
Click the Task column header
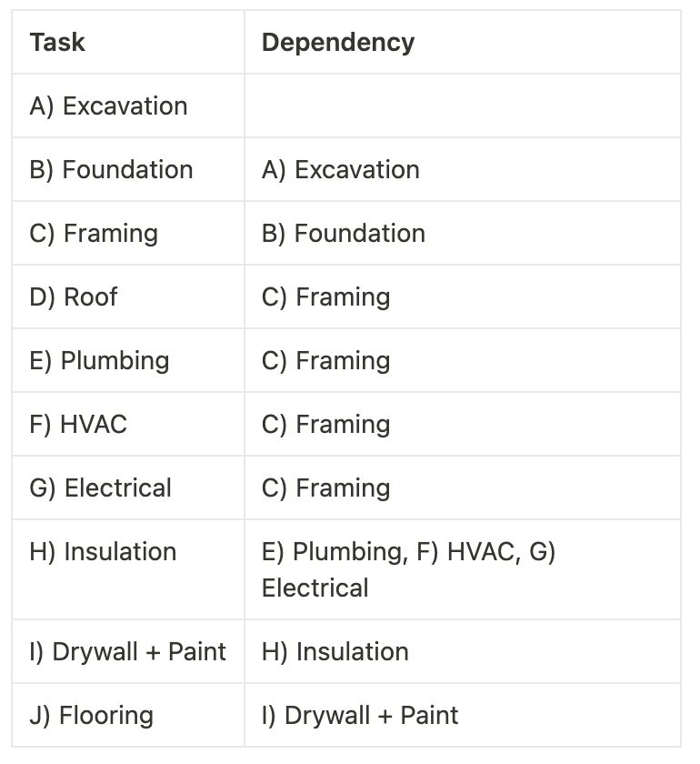(x=128, y=42)
